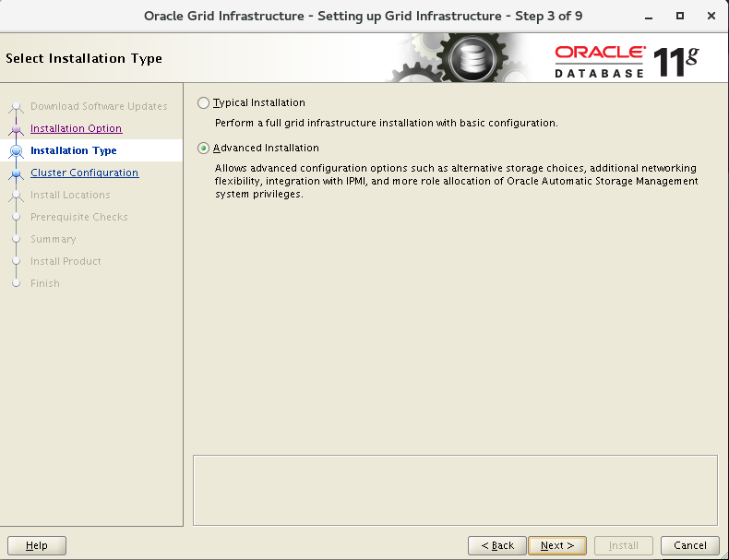Click the 'Download Software Updates' step label
This screenshot has height=560, width=729.
pos(99,106)
